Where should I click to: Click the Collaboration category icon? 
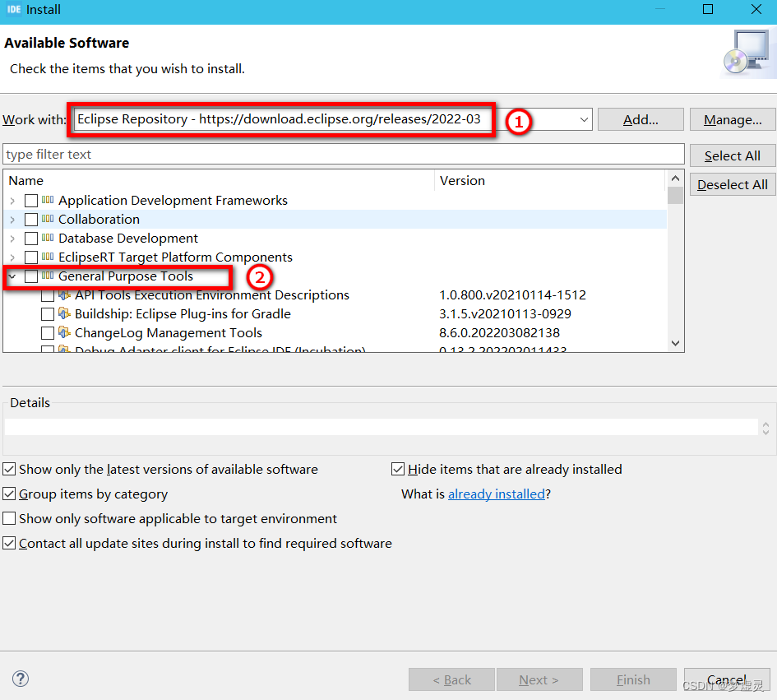click(48, 219)
